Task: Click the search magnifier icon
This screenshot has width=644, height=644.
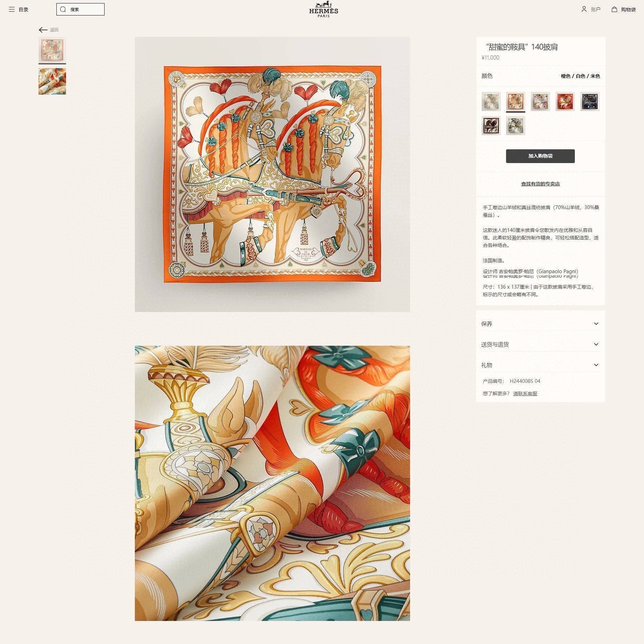Action: click(x=63, y=9)
